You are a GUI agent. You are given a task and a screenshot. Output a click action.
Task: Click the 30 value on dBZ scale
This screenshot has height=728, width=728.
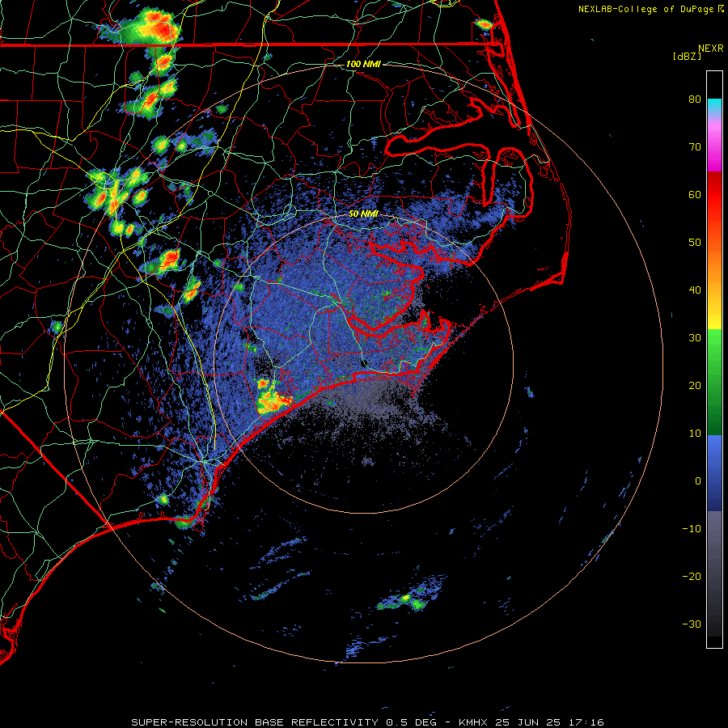pyautogui.click(x=695, y=338)
